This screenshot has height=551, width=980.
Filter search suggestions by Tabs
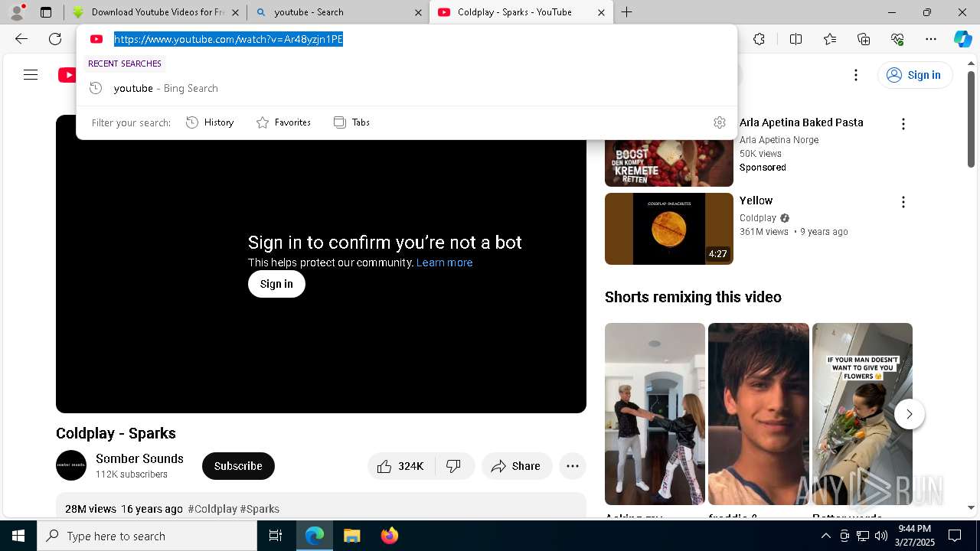[x=351, y=122]
